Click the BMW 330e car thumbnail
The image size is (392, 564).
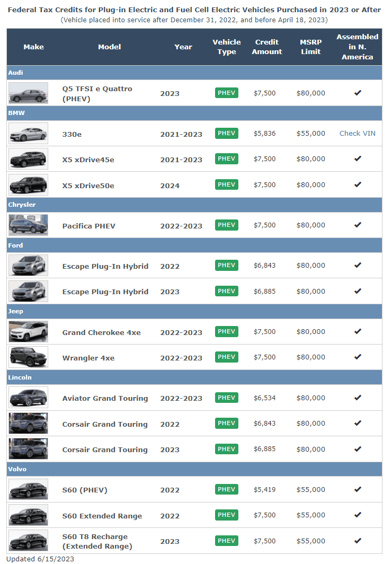[29, 134]
